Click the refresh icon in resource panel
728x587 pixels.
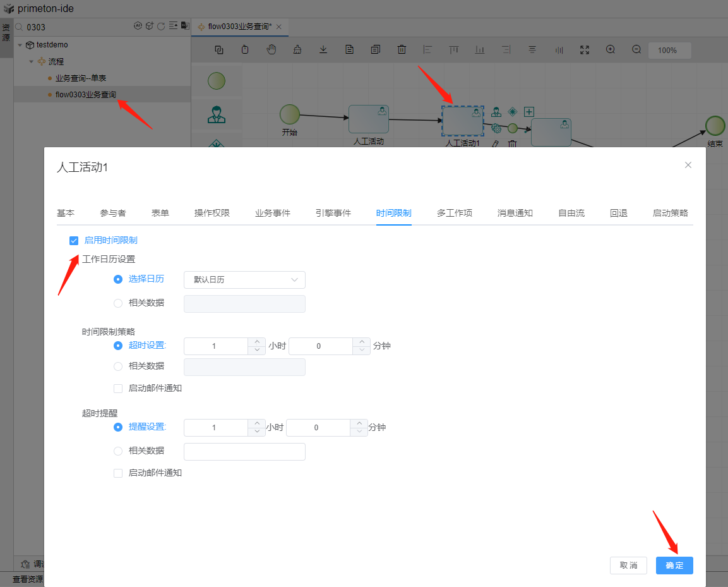click(x=161, y=27)
